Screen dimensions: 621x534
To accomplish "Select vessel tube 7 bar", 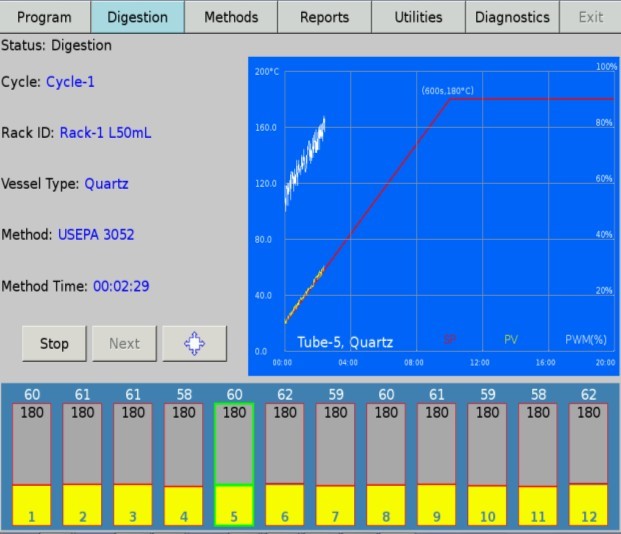I will pos(335,465).
